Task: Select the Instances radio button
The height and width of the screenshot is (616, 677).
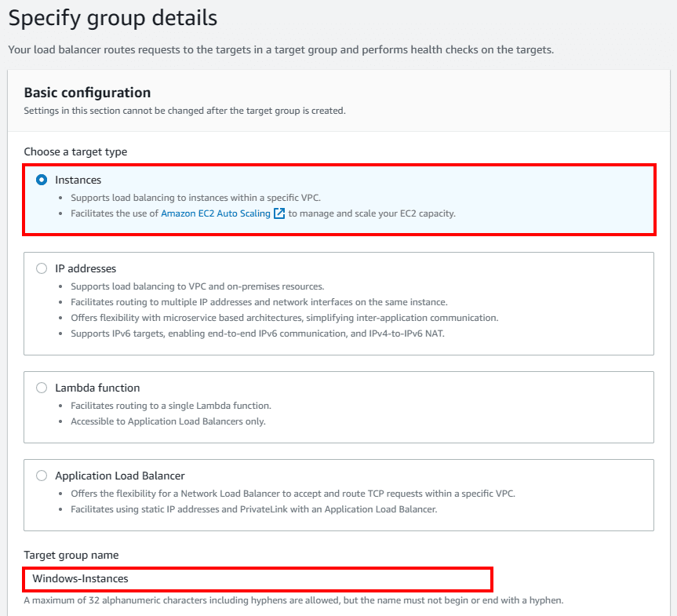Action: [42, 180]
